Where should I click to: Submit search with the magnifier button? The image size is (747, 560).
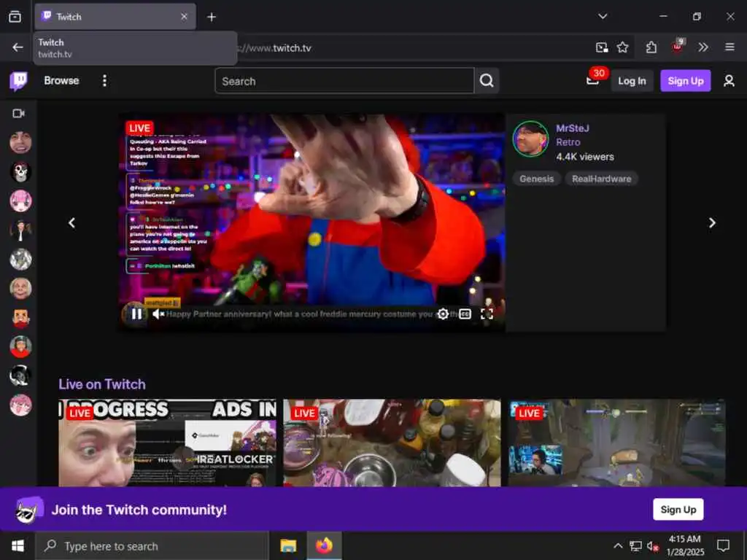click(x=487, y=81)
